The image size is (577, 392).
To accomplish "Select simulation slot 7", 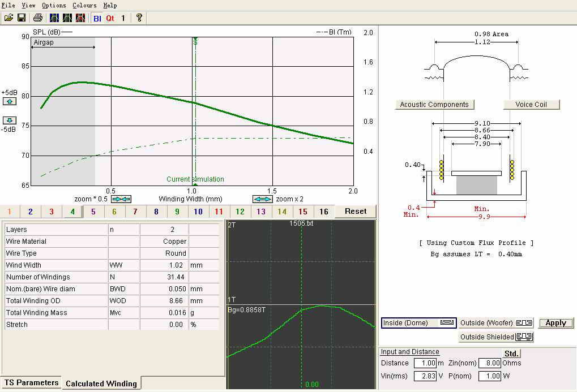I will [135, 212].
